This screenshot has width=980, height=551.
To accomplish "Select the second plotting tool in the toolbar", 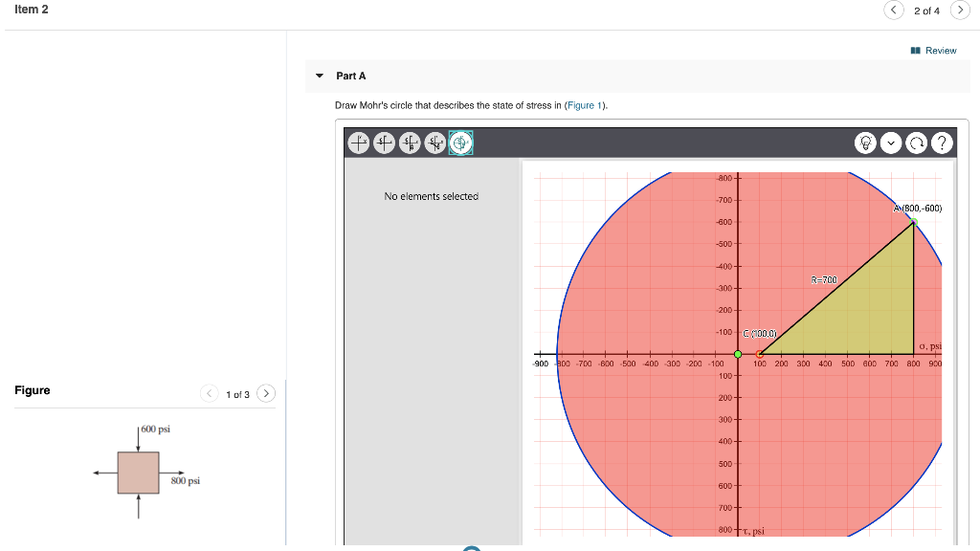I will click(384, 142).
